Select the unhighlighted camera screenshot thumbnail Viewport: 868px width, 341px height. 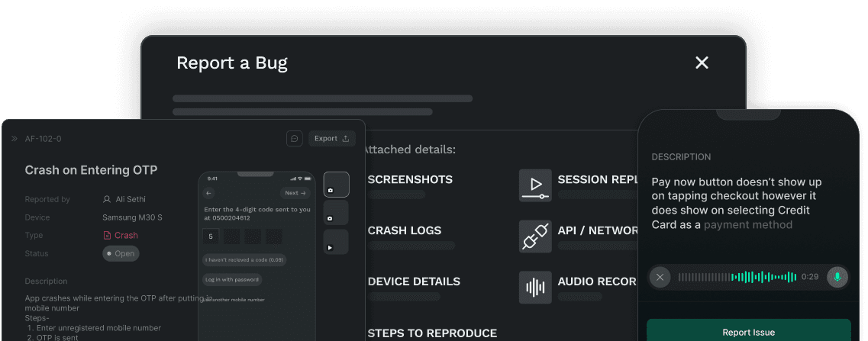[336, 213]
